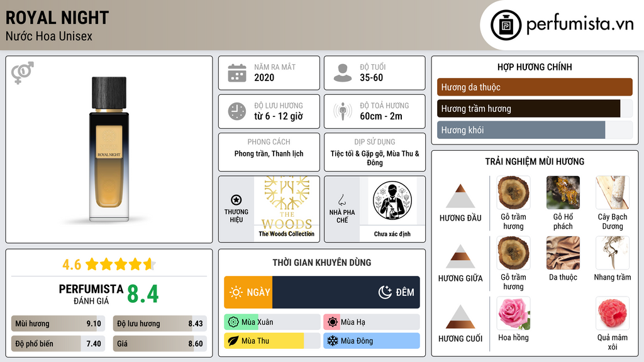This screenshot has width=644, height=362.
Task: Click the Da thuộc note image
Action: click(563, 253)
